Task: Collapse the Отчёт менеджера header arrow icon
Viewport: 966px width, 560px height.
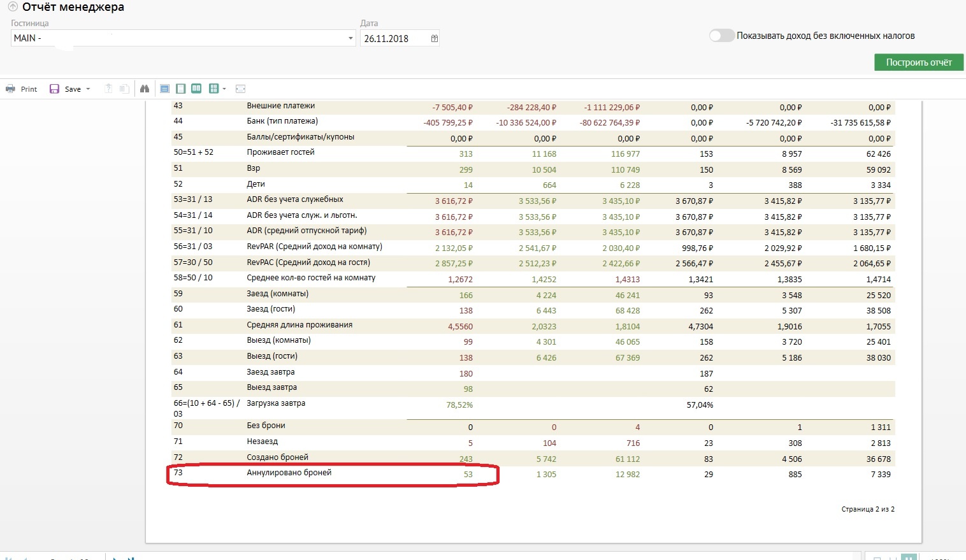Action: coord(12,8)
